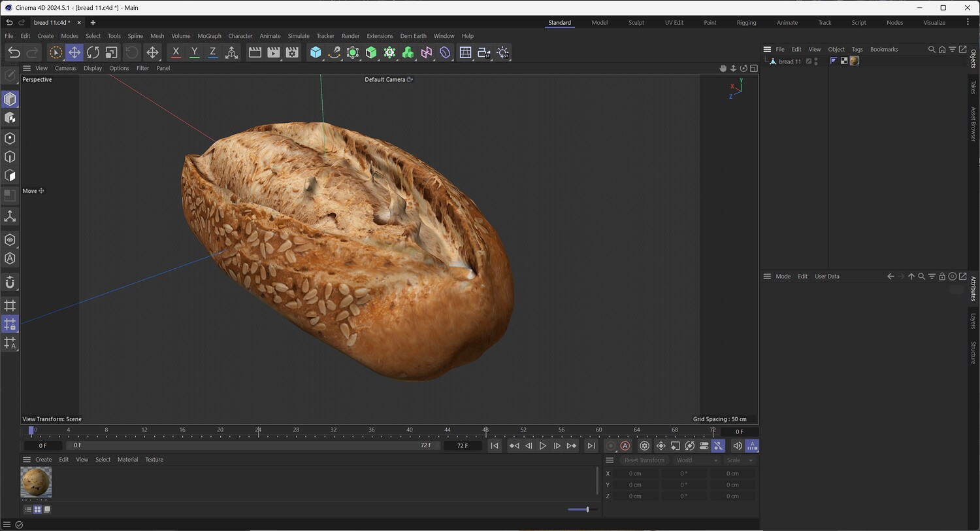Toggle Autokeying button in timeline
This screenshot has height=531, width=980.
tap(625, 446)
